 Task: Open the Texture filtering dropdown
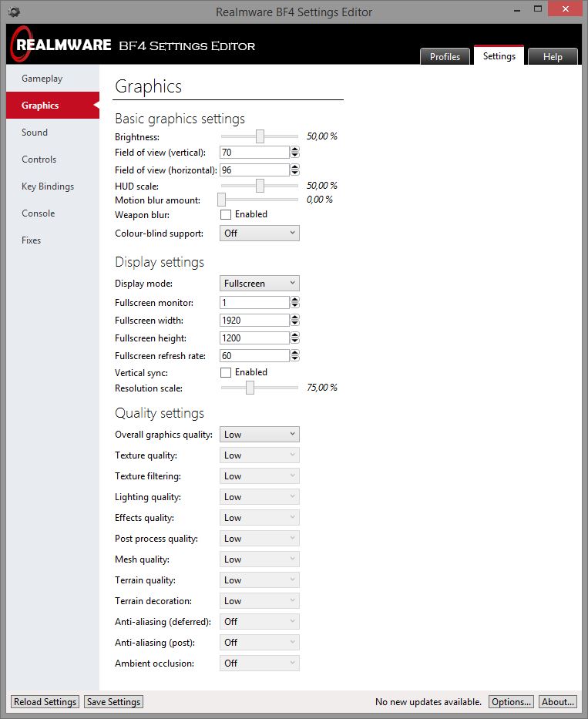coord(260,476)
